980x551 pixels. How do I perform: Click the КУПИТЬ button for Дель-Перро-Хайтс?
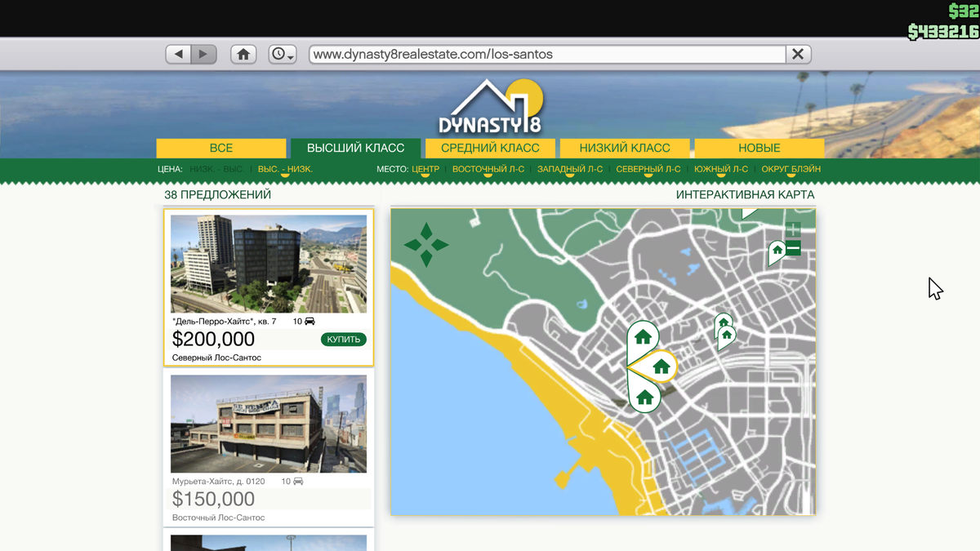(344, 340)
